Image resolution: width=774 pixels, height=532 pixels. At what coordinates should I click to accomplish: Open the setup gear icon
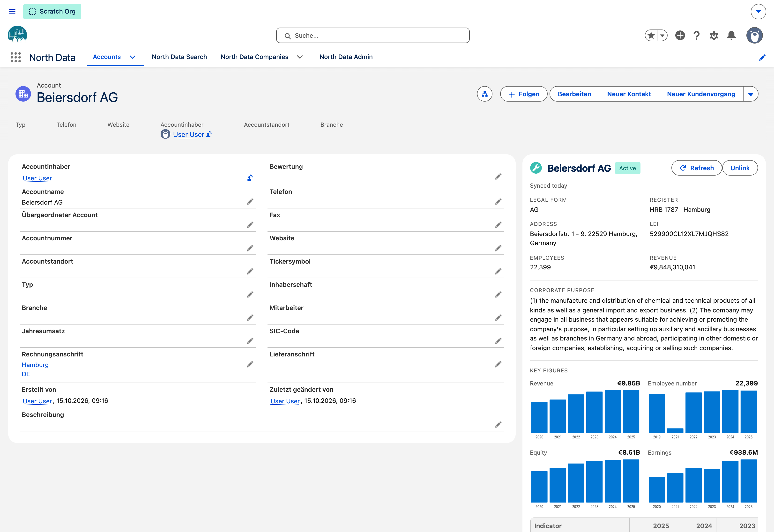(x=714, y=36)
